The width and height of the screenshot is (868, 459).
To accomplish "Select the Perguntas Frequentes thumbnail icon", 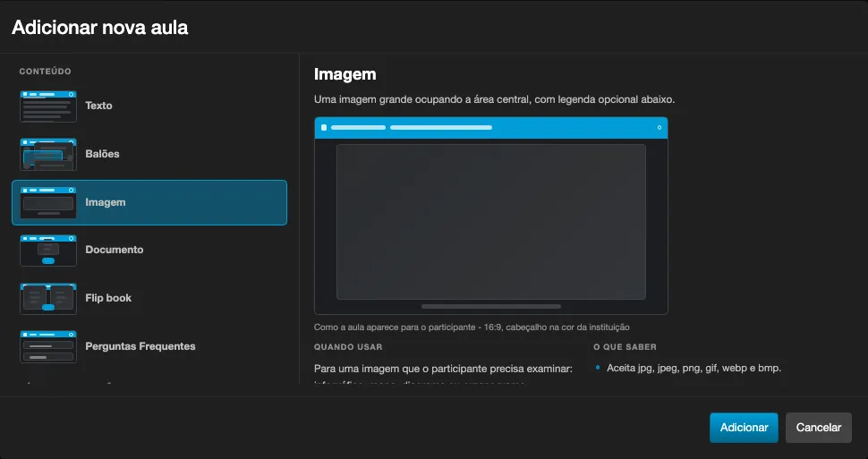I will [x=48, y=346].
